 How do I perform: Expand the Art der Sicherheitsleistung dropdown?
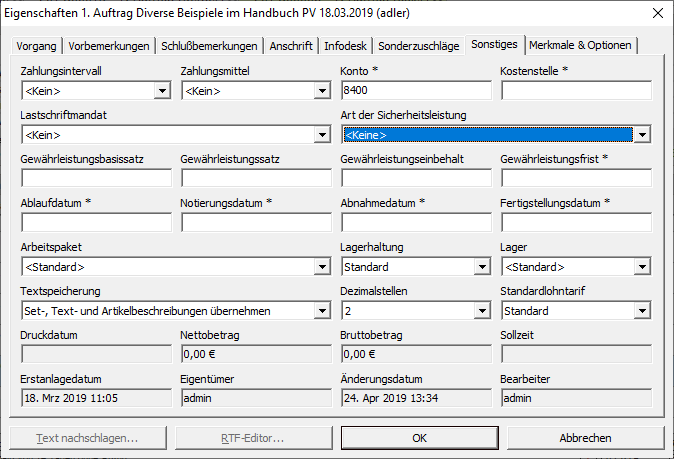point(642,135)
